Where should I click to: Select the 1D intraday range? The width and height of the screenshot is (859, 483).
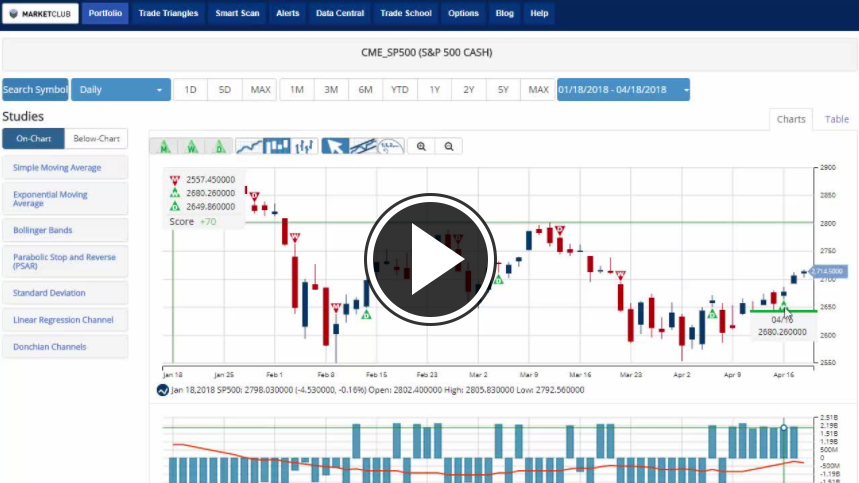(x=190, y=90)
